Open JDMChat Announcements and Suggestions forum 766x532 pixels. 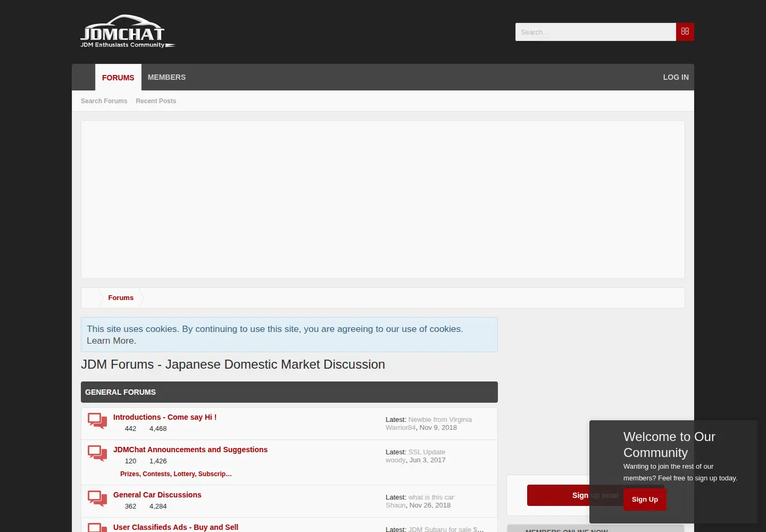pyautogui.click(x=190, y=450)
